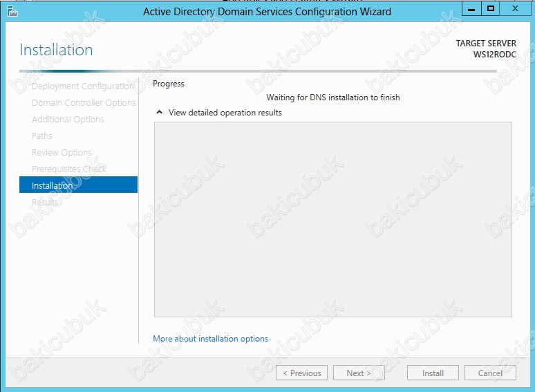Screen dimensions: 535x392
Task: Click the TARGET SERVER label
Action: point(486,44)
